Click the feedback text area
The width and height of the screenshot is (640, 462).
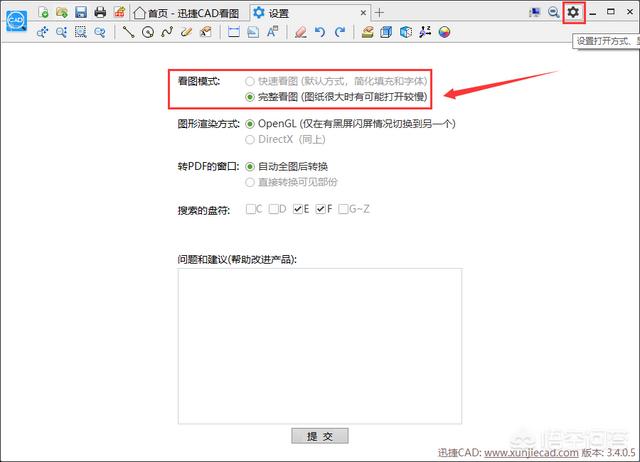point(320,346)
